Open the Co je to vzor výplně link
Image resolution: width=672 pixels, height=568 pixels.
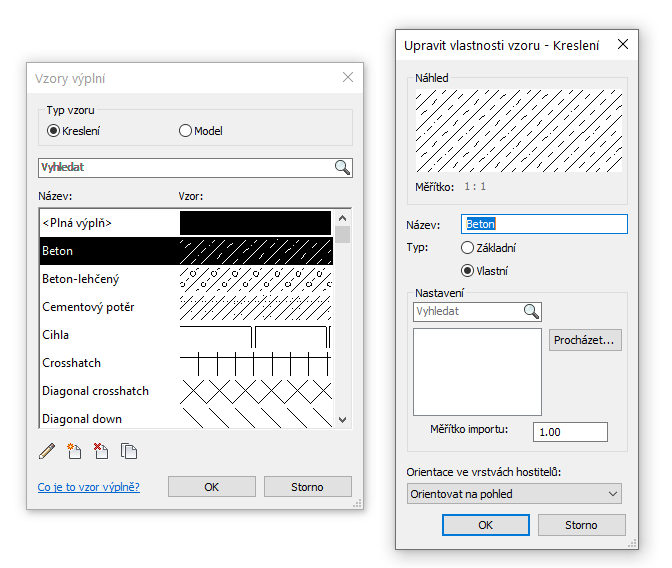click(x=88, y=487)
